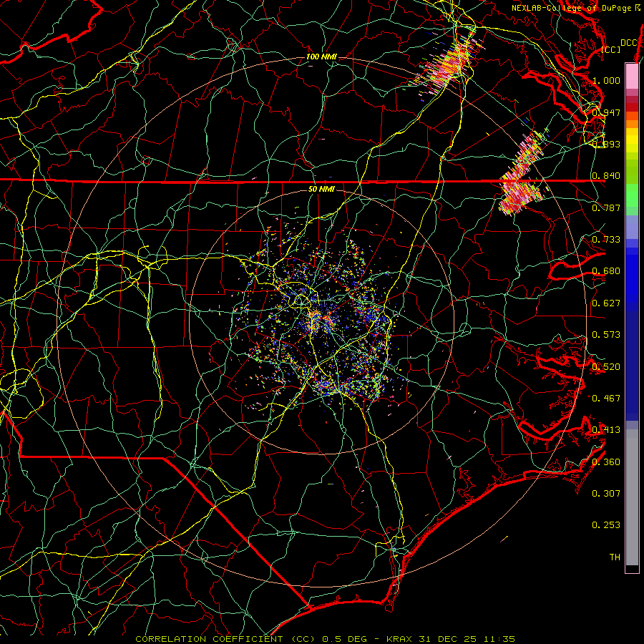Select the 0.413 color scale value
The width and height of the screenshot is (644, 644).
[x=606, y=430]
